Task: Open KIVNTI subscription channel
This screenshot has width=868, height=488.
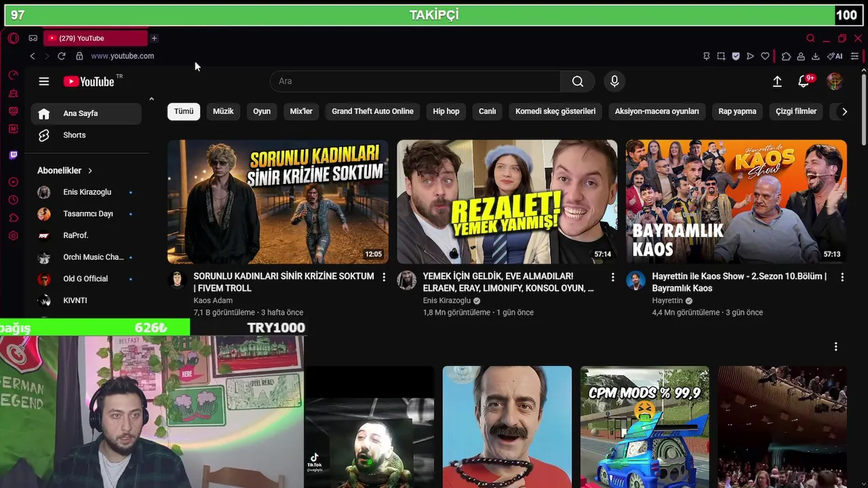Action: click(86, 301)
